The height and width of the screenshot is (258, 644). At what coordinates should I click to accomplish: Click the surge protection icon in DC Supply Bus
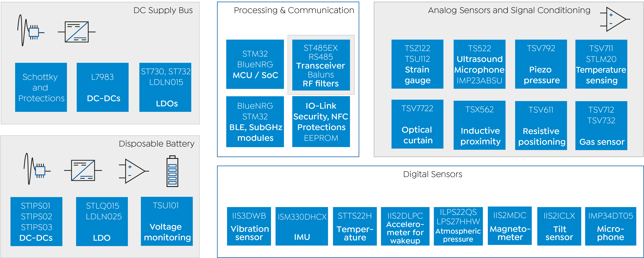31,31
